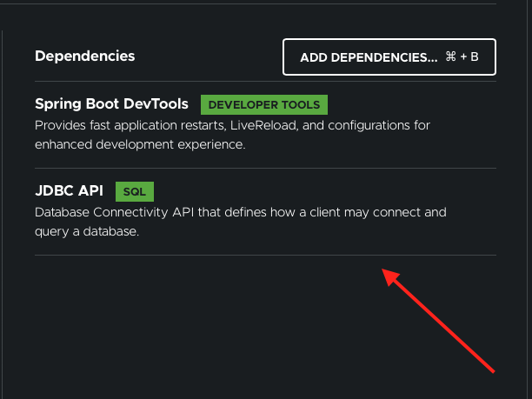
Task: Click the DEVELOPER TOOLS green tag
Action: click(264, 105)
